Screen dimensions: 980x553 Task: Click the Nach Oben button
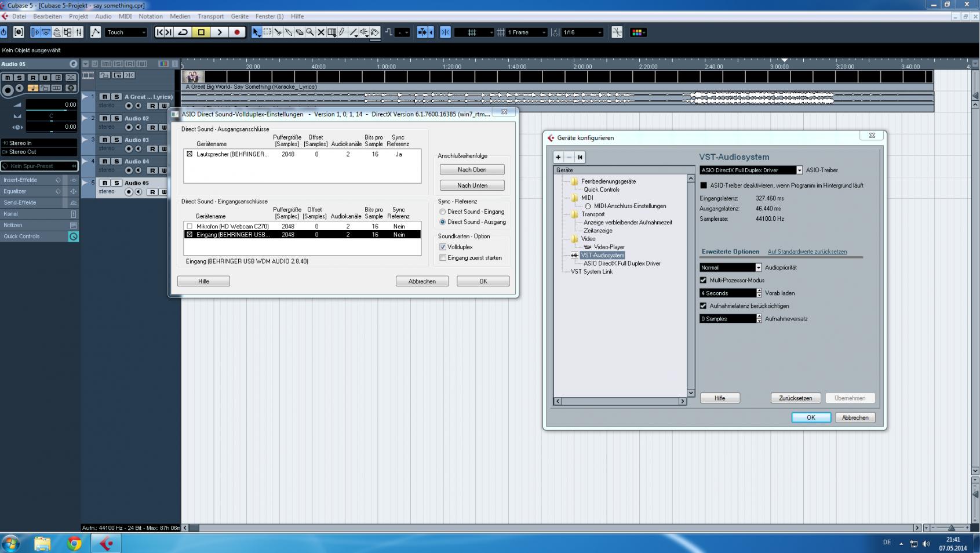click(472, 170)
